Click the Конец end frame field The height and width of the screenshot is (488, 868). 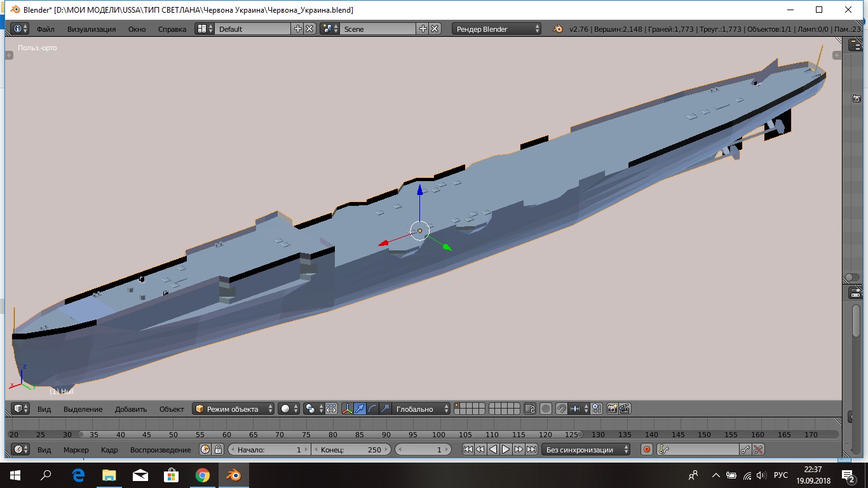pos(351,449)
